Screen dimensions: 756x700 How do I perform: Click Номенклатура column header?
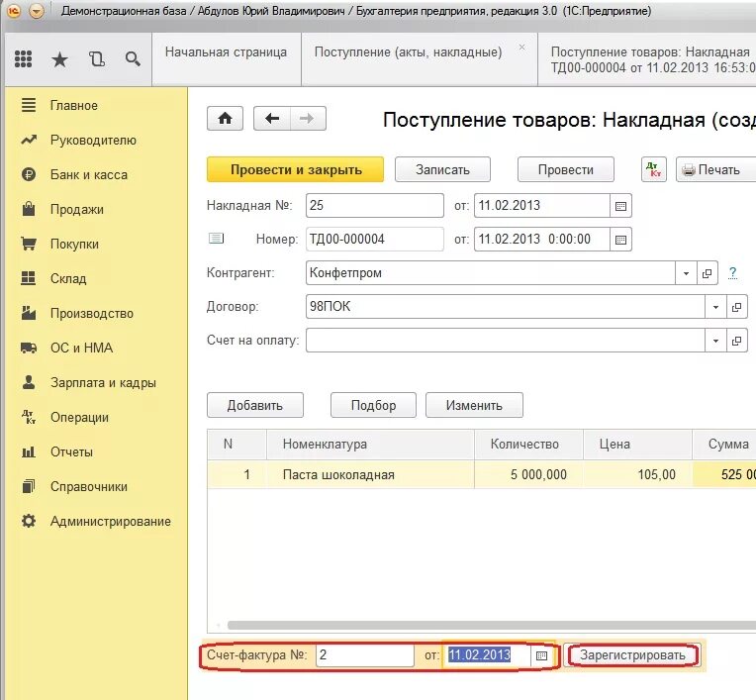coord(370,445)
